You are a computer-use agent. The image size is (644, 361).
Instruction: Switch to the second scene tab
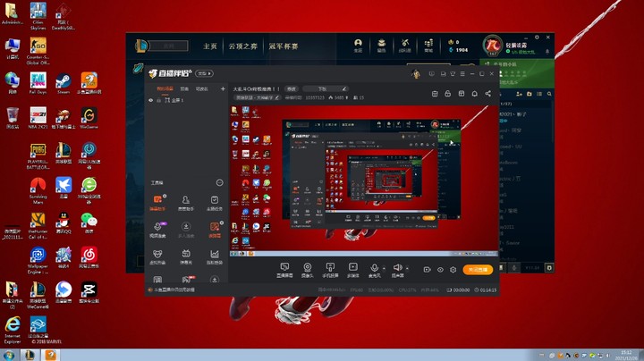pyautogui.click(x=184, y=88)
